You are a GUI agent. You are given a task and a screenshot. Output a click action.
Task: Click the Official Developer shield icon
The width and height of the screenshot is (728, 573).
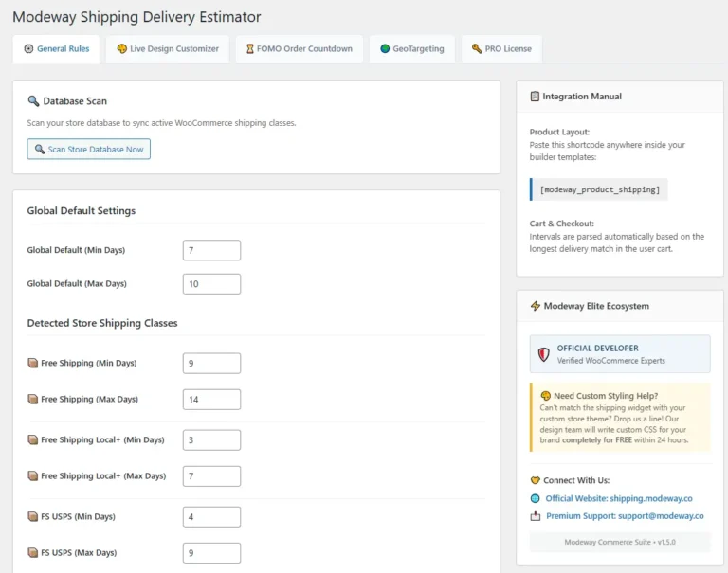click(x=544, y=354)
